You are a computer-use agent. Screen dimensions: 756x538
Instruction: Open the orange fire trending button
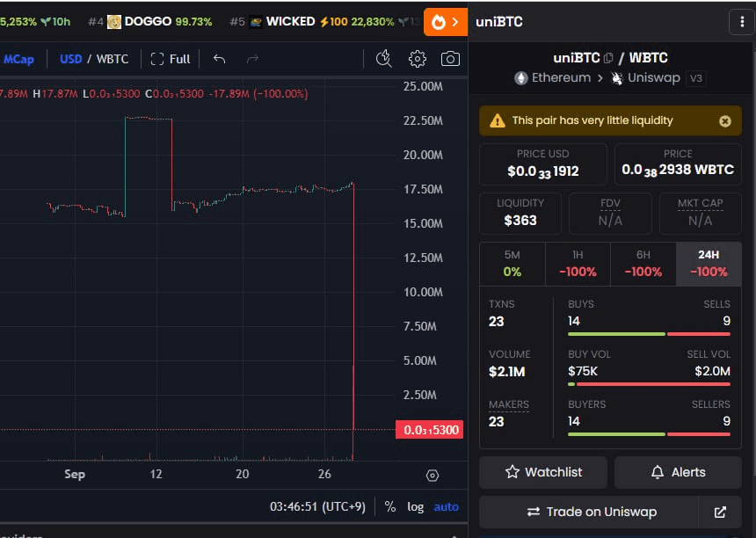[x=446, y=22]
